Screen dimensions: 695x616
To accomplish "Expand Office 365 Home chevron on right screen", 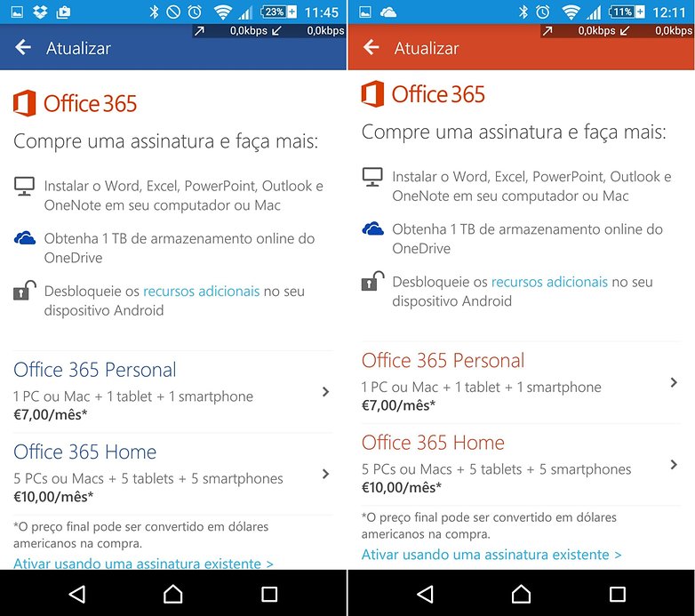I will pyautogui.click(x=674, y=464).
